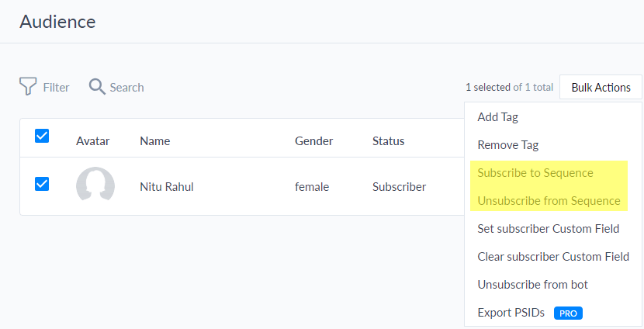
Task: Click the Status column header
Action: (x=389, y=141)
